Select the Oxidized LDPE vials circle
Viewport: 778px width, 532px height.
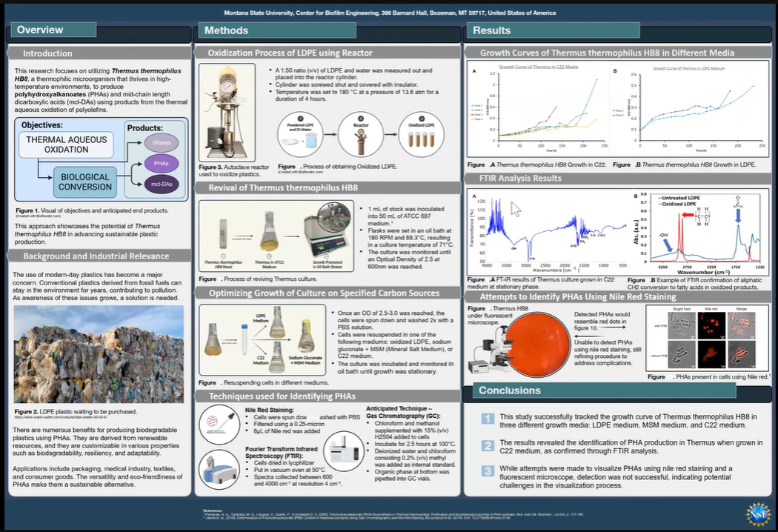[422, 135]
